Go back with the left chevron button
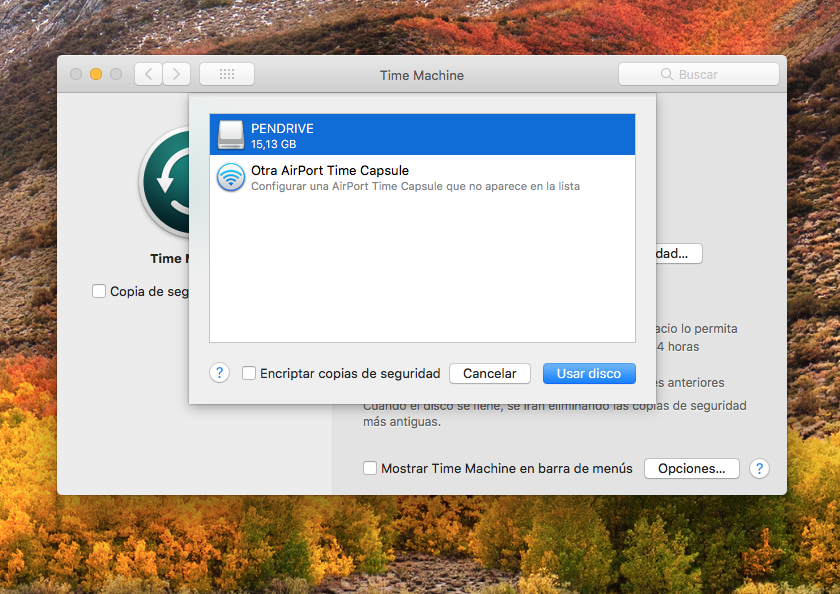The height and width of the screenshot is (594, 840). (148, 74)
